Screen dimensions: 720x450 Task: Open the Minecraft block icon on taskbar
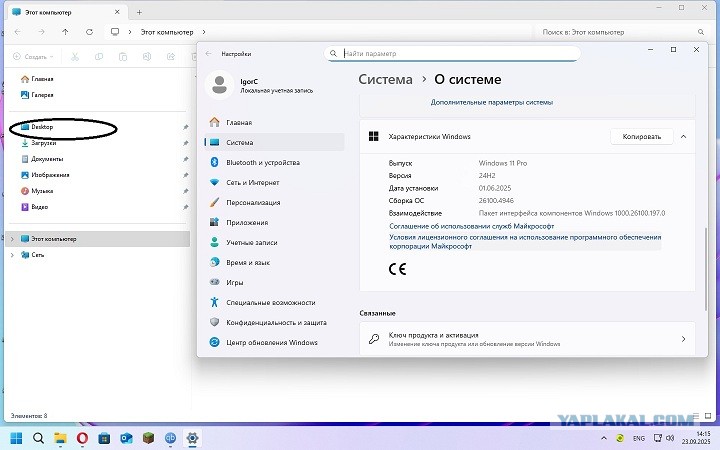148,438
